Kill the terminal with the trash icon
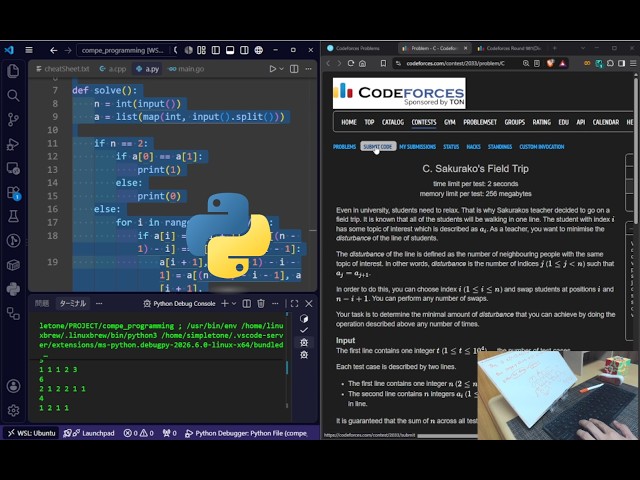The height and width of the screenshot is (480, 640). (261, 303)
